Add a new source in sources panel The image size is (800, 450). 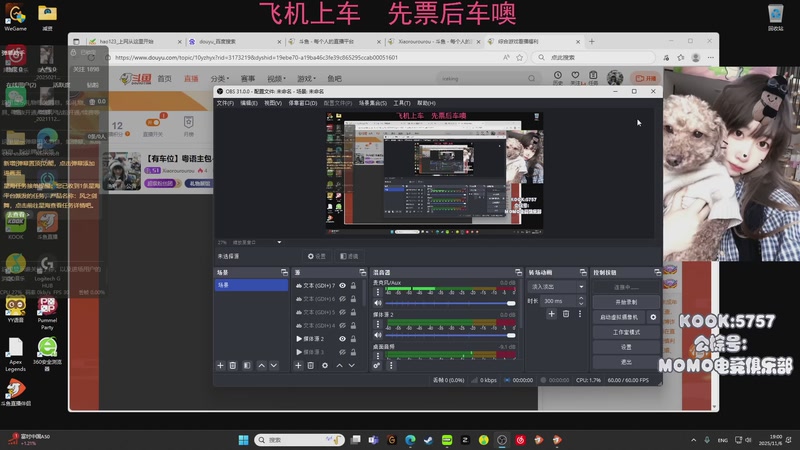tap(298, 365)
